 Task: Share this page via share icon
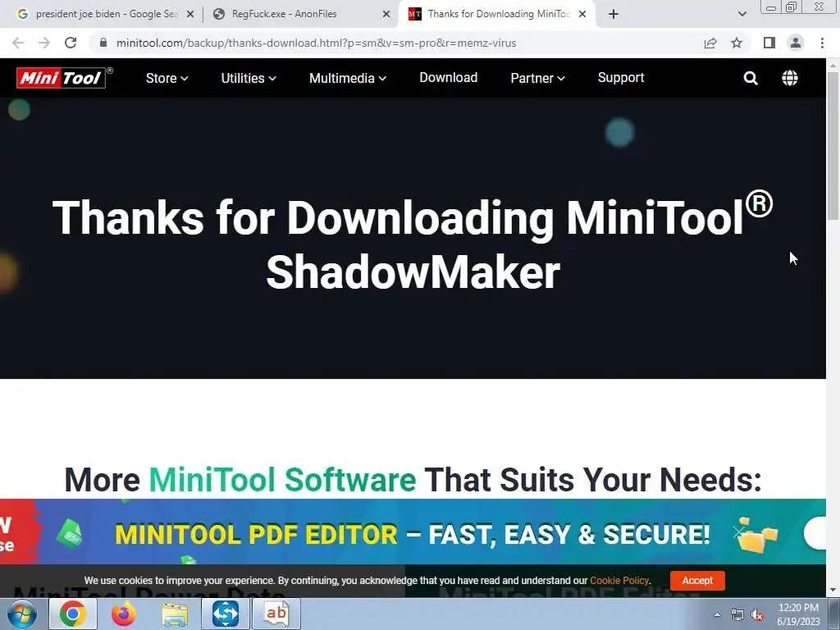click(x=710, y=43)
